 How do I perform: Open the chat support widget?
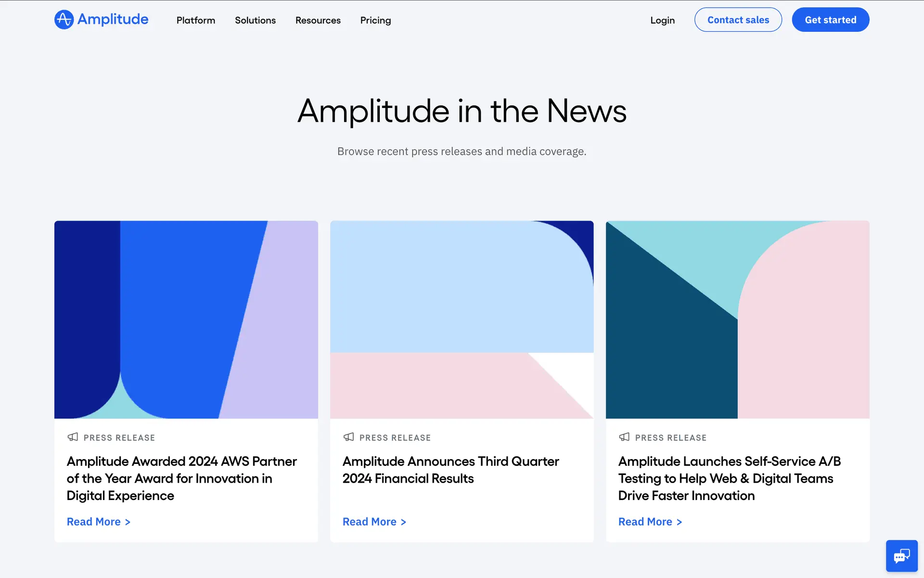901,556
